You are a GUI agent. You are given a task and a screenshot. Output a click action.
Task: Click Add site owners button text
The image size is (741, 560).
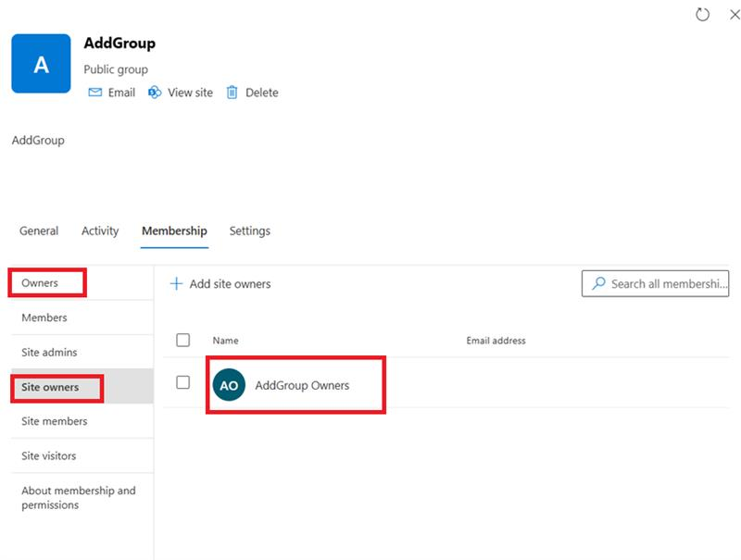[x=230, y=284]
